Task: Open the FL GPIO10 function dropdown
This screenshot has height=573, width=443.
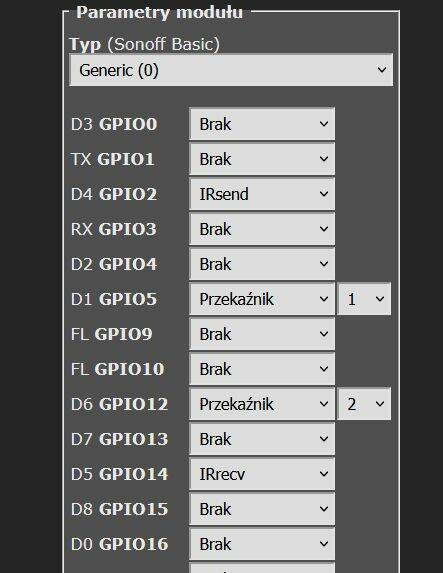Action: tap(262, 369)
